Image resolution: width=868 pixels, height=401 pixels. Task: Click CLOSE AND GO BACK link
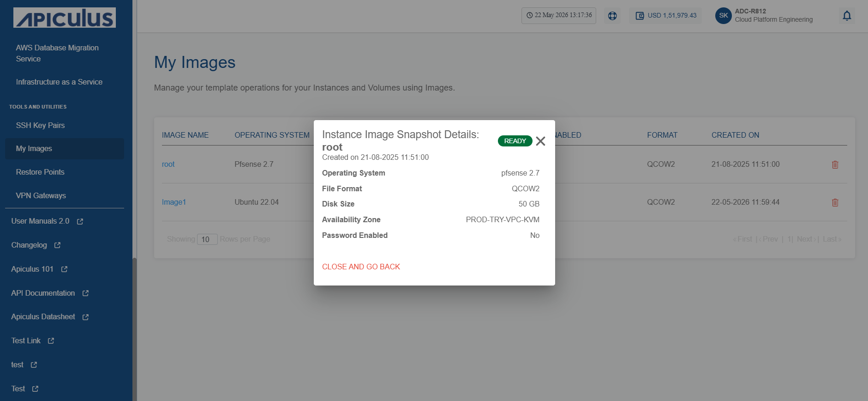click(x=361, y=267)
